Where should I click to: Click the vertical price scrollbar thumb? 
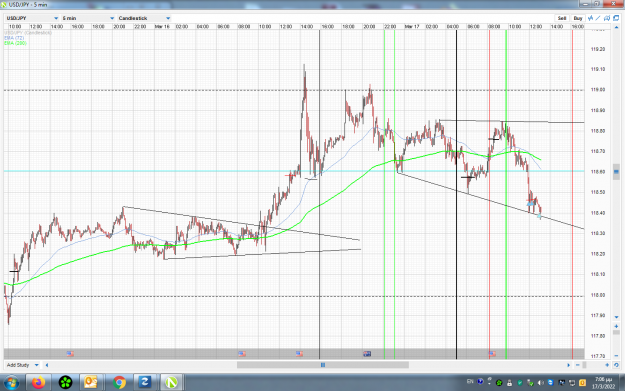click(x=616, y=172)
